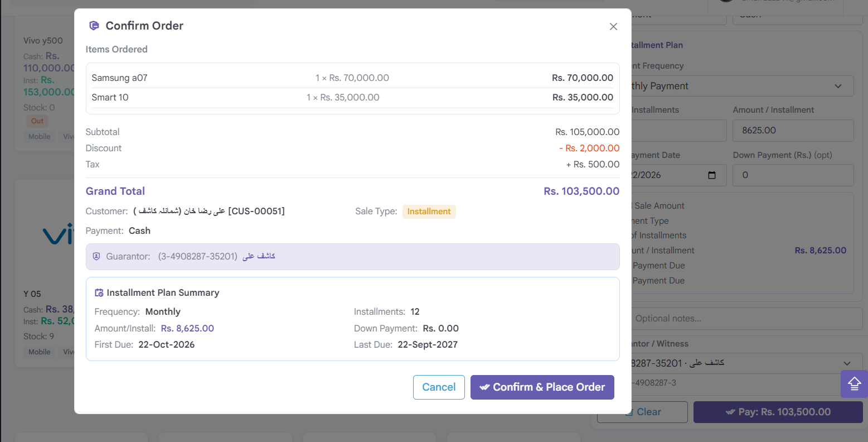Click the Installment Plan Summary calendar icon
Image resolution: width=868 pixels, height=442 pixels.
pyautogui.click(x=99, y=293)
